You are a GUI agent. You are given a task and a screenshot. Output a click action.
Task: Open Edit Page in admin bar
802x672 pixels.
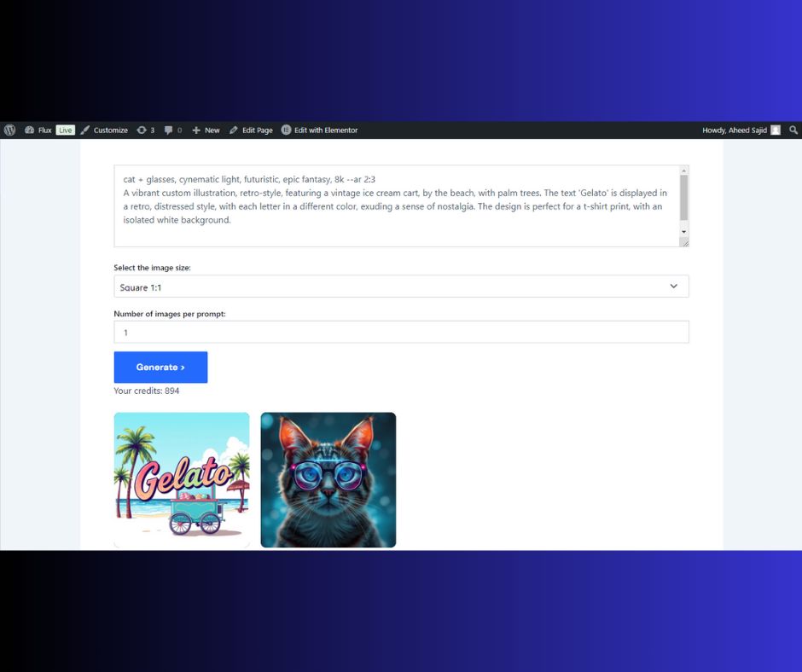(x=251, y=130)
